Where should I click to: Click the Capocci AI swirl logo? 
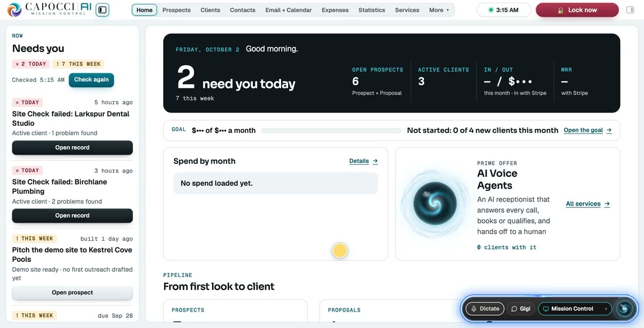point(15,10)
